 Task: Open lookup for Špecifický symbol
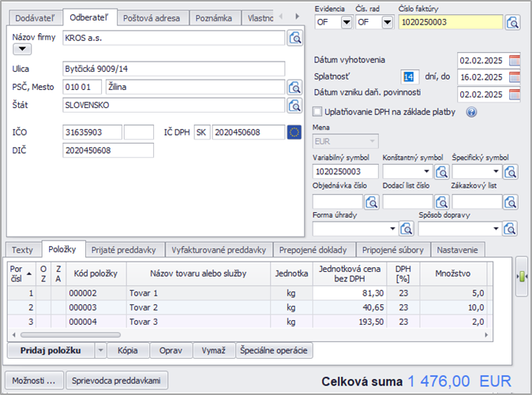click(x=510, y=172)
